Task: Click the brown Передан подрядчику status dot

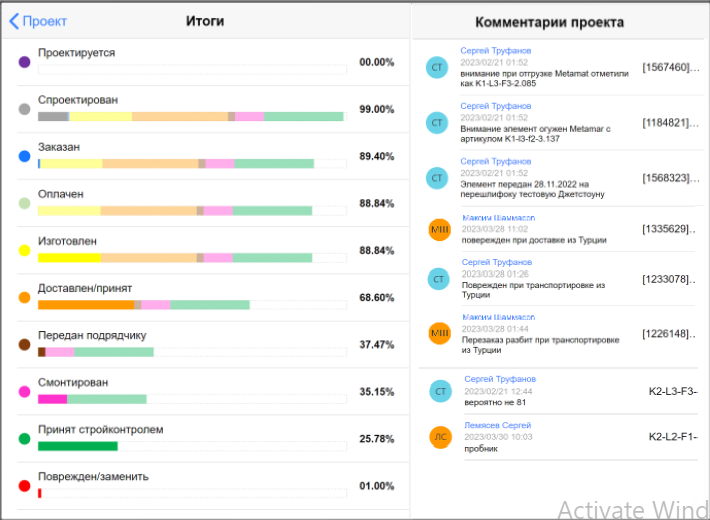Action: pos(24,345)
